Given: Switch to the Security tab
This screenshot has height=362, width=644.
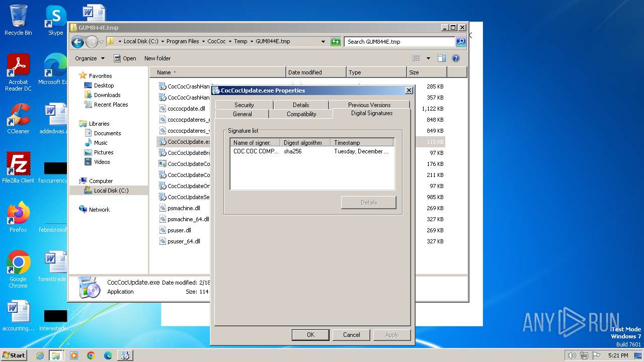Looking at the screenshot, I should coord(244,105).
